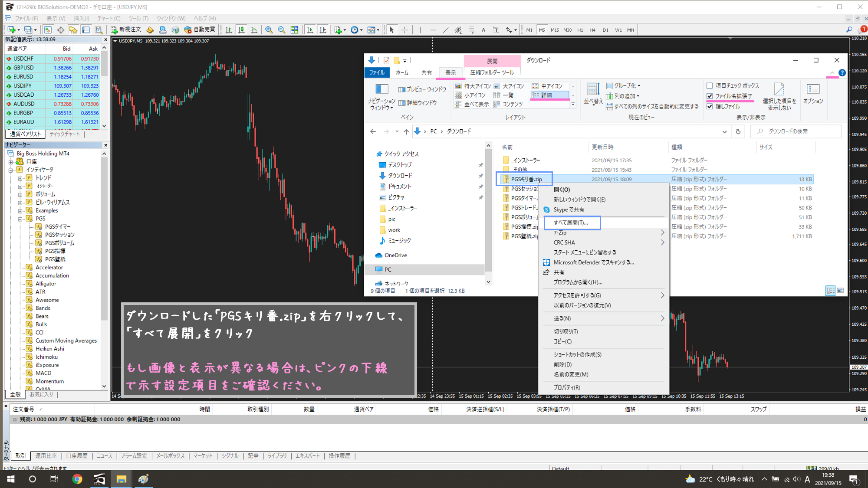Enable 項目チェックボックス checkbox
This screenshot has width=868, height=488.
710,85
